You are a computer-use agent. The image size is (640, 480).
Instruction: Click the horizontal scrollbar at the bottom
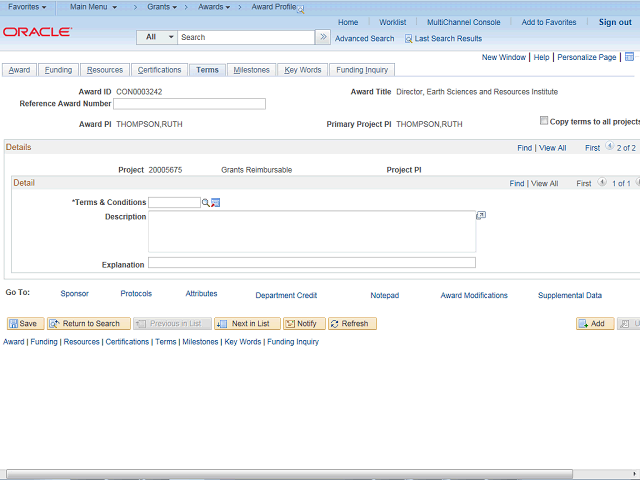click(289, 473)
